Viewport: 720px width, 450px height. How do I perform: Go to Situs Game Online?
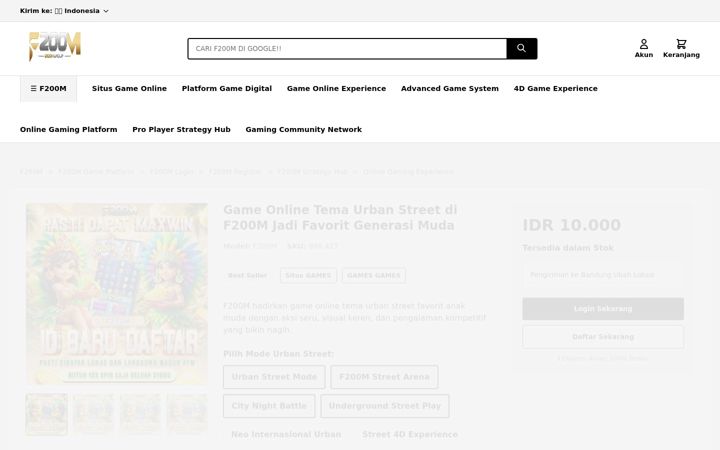(129, 89)
